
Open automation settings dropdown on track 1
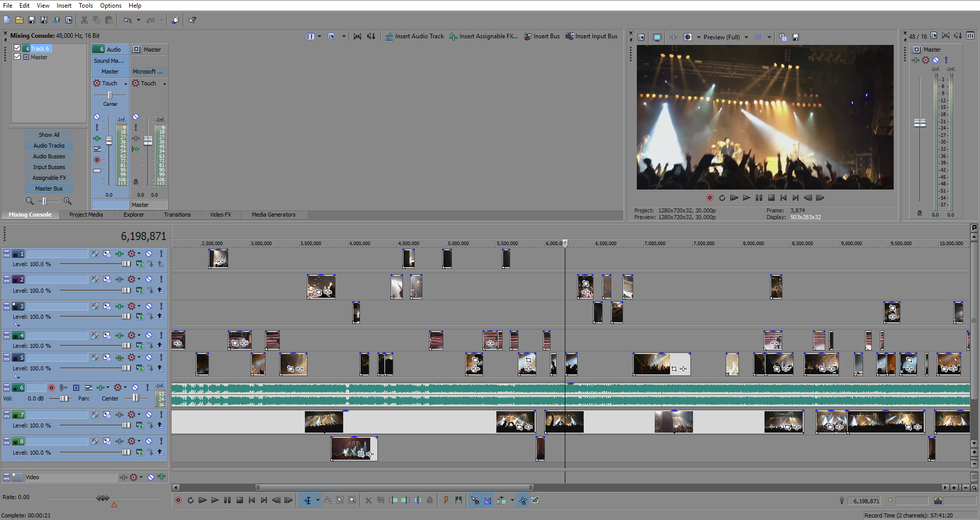click(x=139, y=253)
